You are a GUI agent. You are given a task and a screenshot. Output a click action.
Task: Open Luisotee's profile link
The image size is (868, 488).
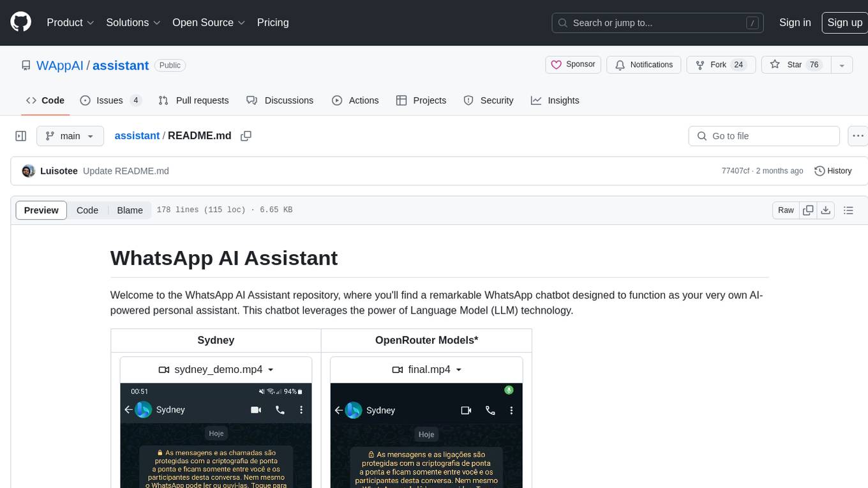tap(59, 171)
